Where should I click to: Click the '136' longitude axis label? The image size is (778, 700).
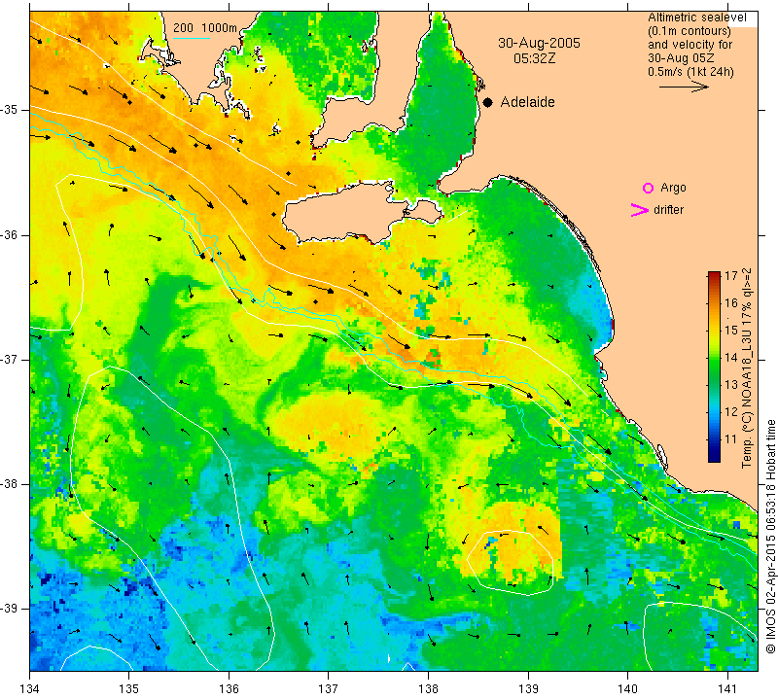(x=230, y=688)
